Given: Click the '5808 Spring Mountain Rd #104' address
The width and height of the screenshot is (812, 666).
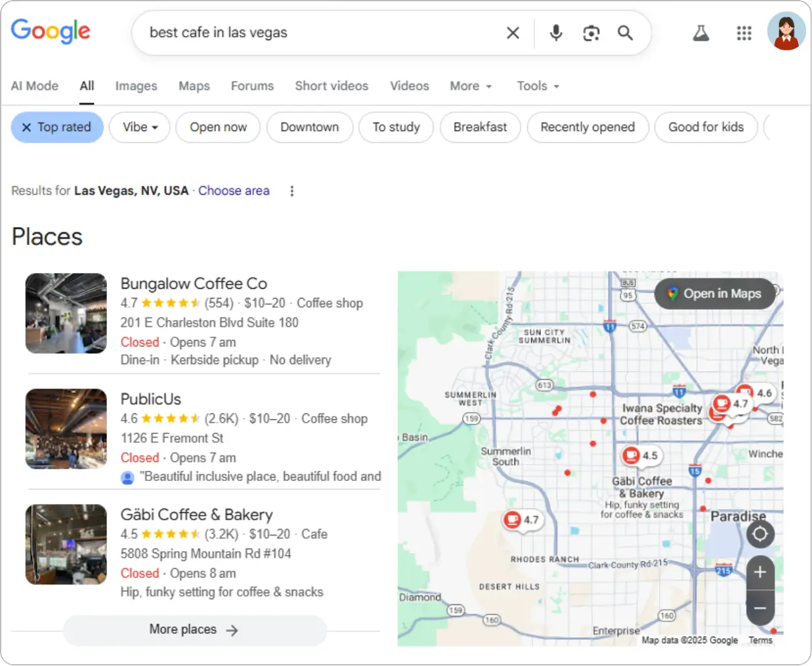Looking at the screenshot, I should [205, 554].
